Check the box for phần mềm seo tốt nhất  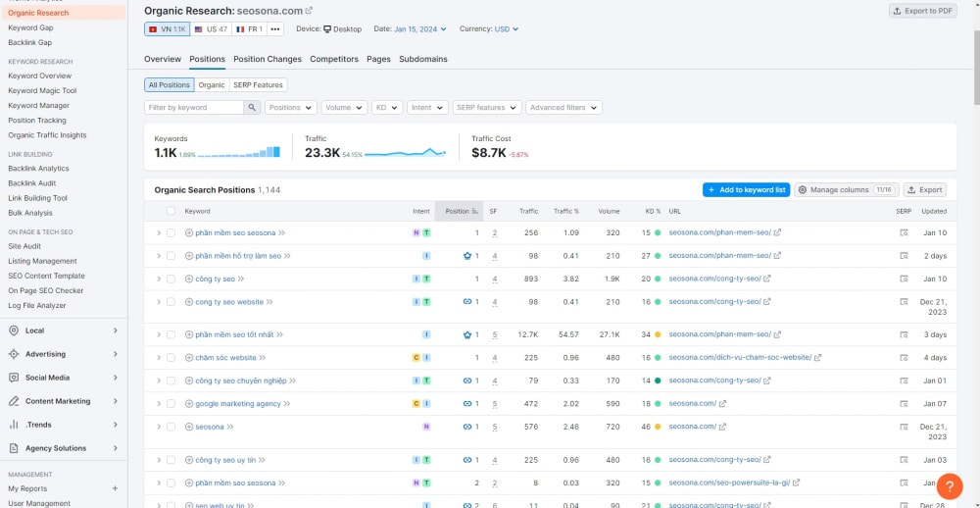pyautogui.click(x=171, y=334)
